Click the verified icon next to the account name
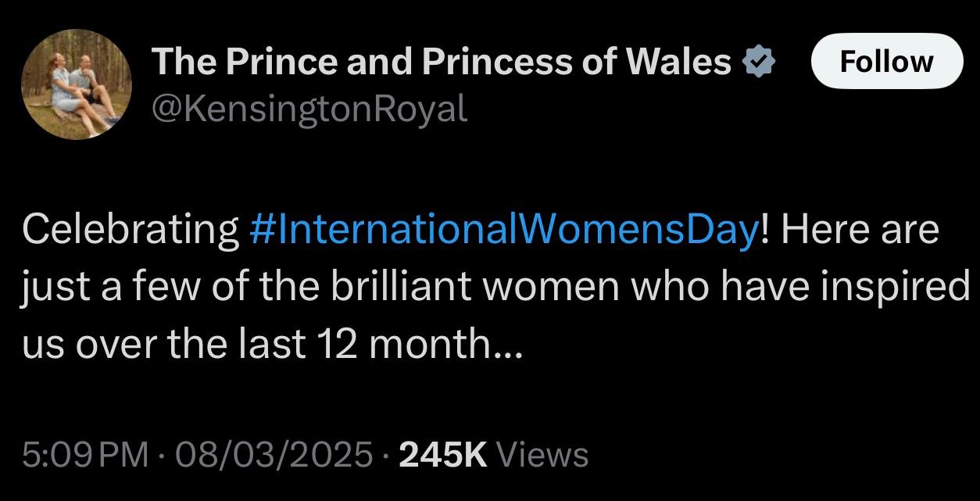980x501 pixels. click(759, 60)
